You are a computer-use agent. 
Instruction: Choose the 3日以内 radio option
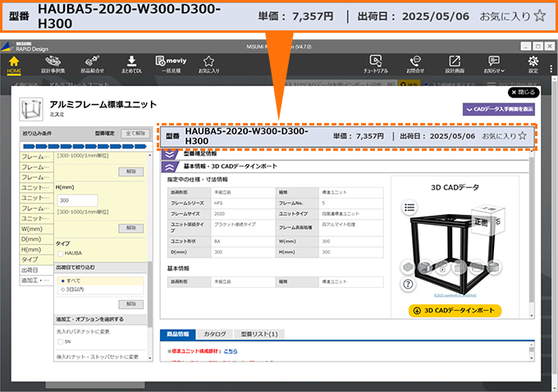62,289
